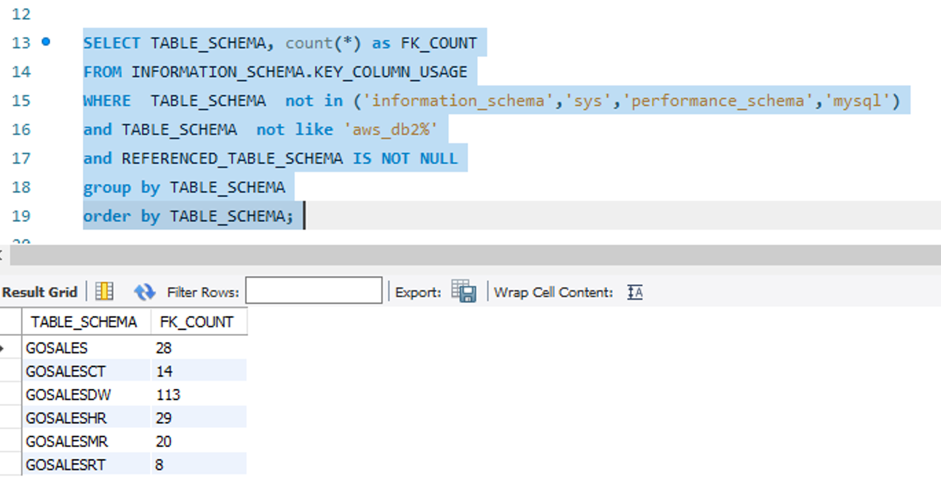This screenshot has height=498, width=941.
Task: Toggle Wrap Cell Content icon
Action: coord(635,292)
